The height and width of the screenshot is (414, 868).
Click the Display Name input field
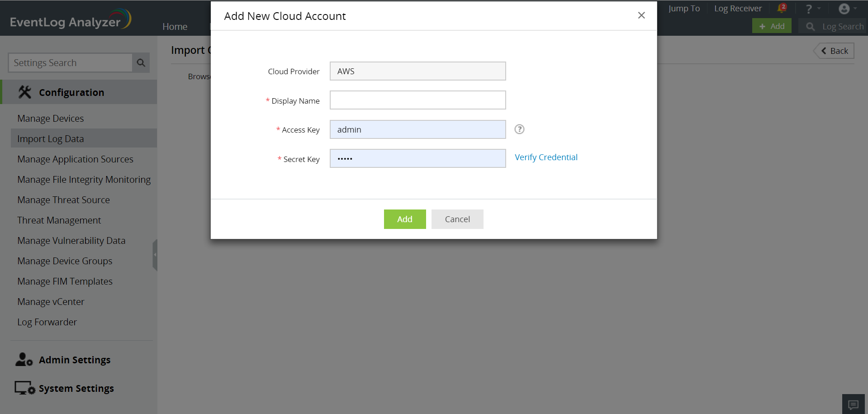click(417, 100)
